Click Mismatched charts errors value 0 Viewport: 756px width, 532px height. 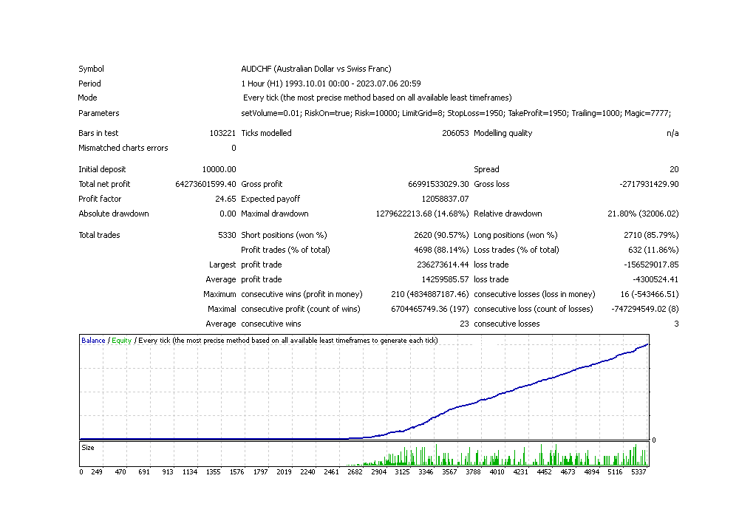coord(234,148)
